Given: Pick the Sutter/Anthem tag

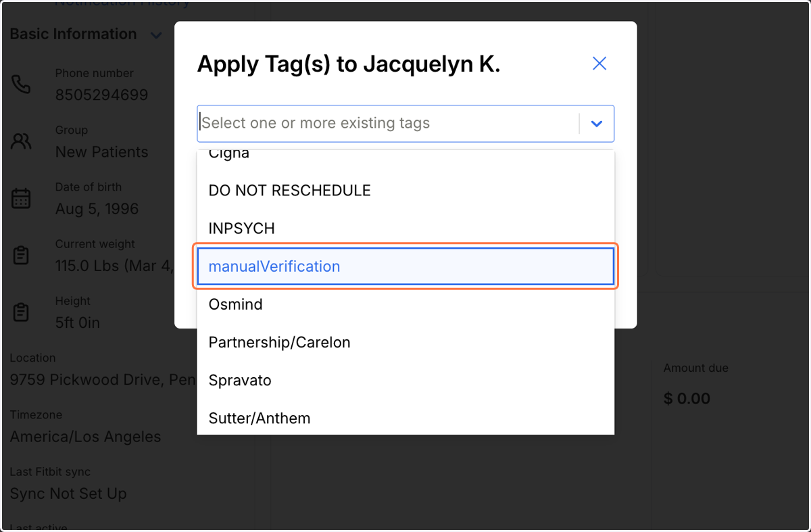Looking at the screenshot, I should (x=405, y=417).
